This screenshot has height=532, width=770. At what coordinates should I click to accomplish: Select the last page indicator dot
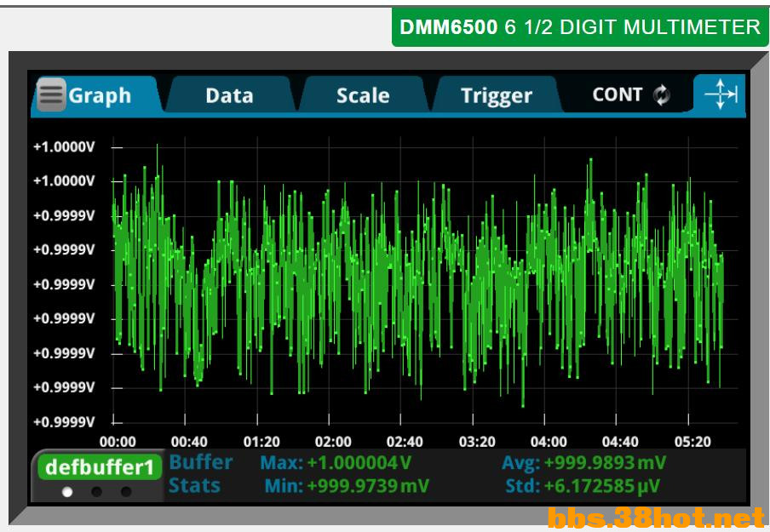tap(126, 492)
